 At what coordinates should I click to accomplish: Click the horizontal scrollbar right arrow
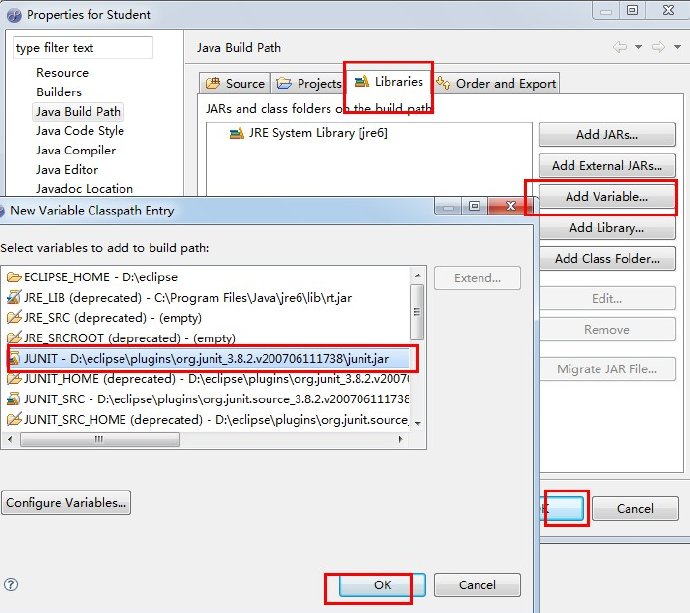[401, 439]
